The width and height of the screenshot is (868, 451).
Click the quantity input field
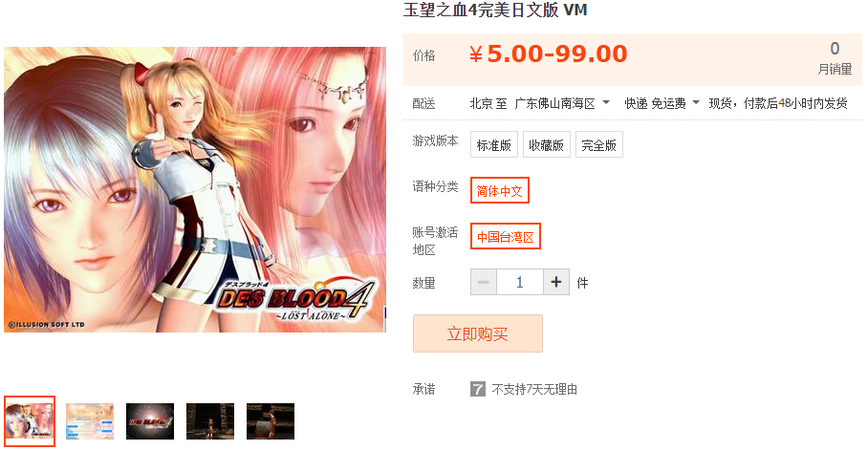click(x=520, y=282)
